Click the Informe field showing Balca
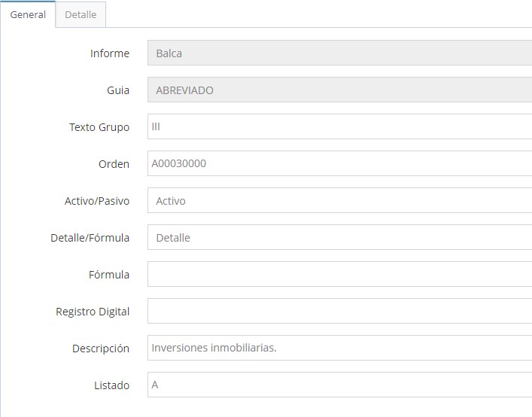Screen dimensions: 532x417 click(339, 53)
